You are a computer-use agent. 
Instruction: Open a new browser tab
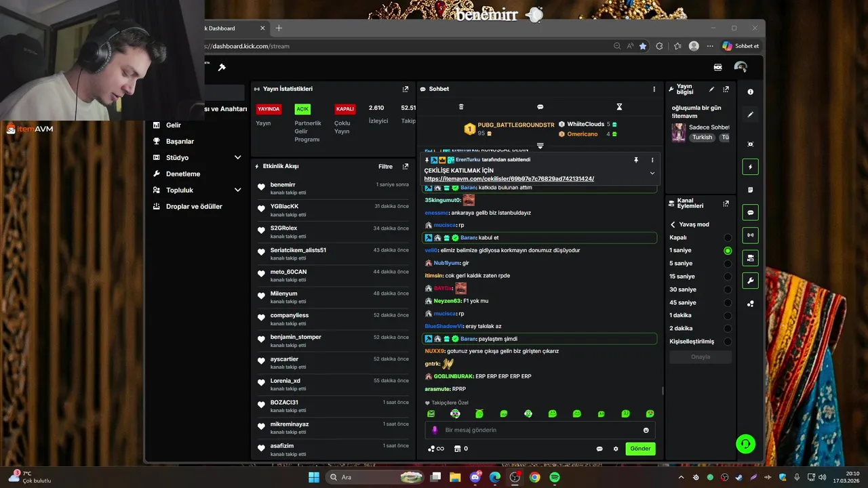pos(279,28)
